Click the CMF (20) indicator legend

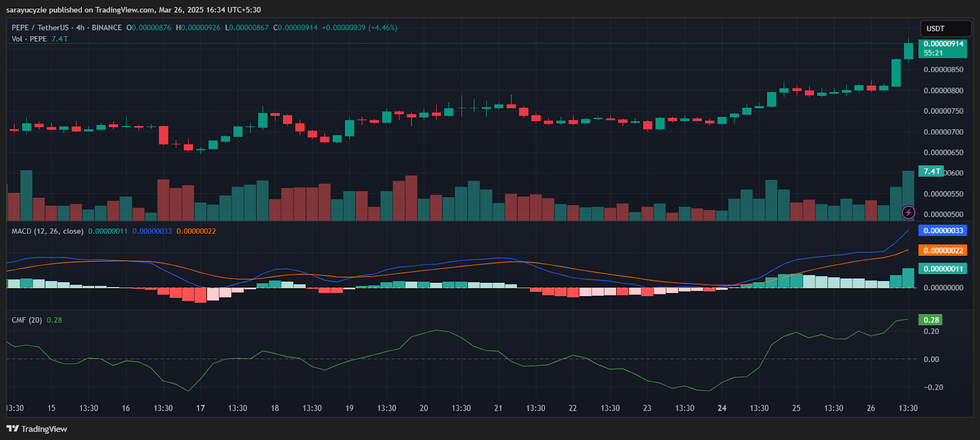[26, 320]
